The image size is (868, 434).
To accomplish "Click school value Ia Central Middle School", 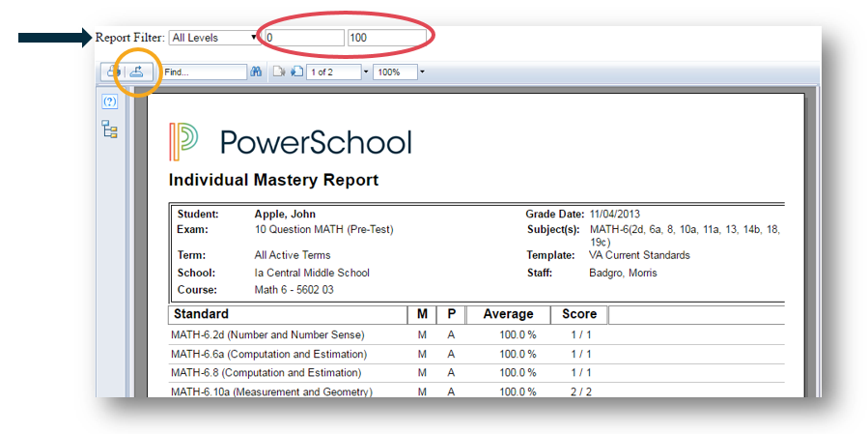I will pyautogui.click(x=312, y=274).
